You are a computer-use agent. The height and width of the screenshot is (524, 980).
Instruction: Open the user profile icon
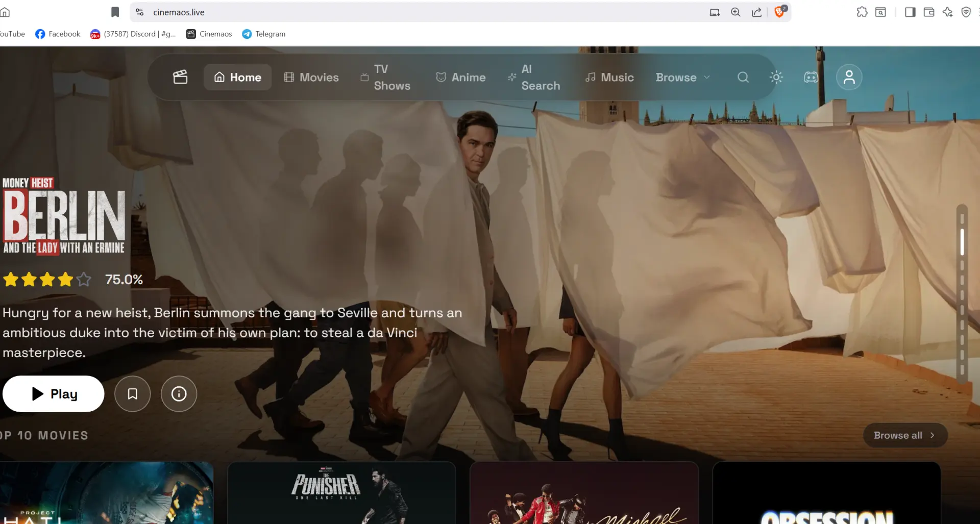(849, 77)
